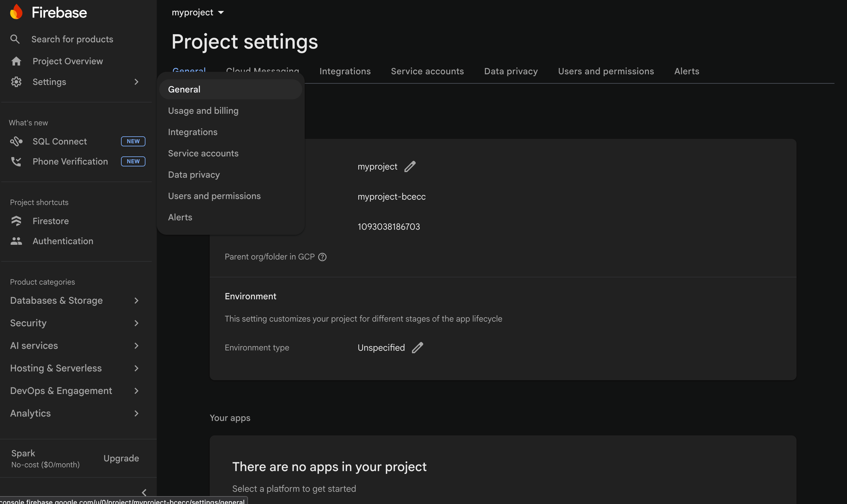
Task: Switch to Users and permissions tab
Action: 606,71
